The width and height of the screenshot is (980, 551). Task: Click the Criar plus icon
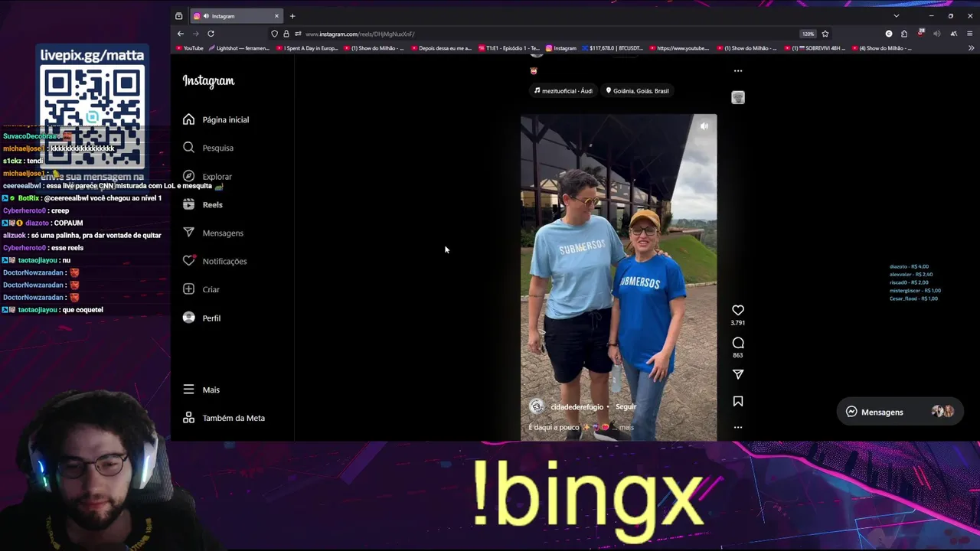[x=189, y=289]
